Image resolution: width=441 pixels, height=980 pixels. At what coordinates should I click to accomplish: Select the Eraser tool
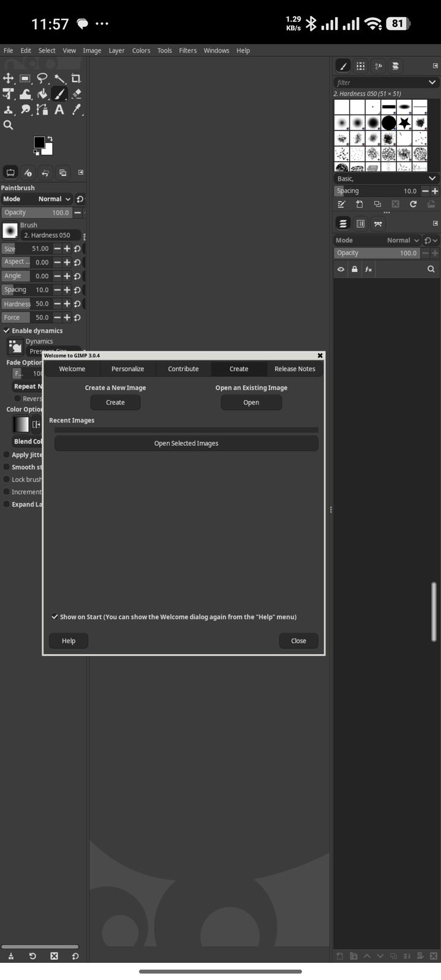(x=76, y=94)
